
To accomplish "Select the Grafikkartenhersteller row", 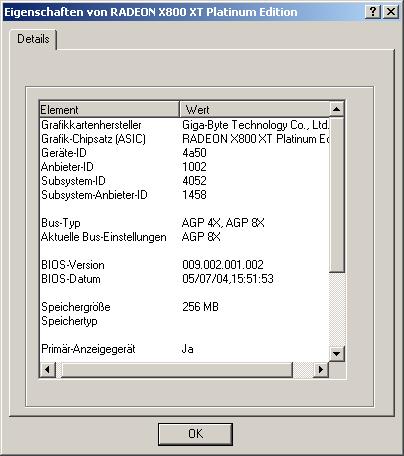I will tap(184, 125).
